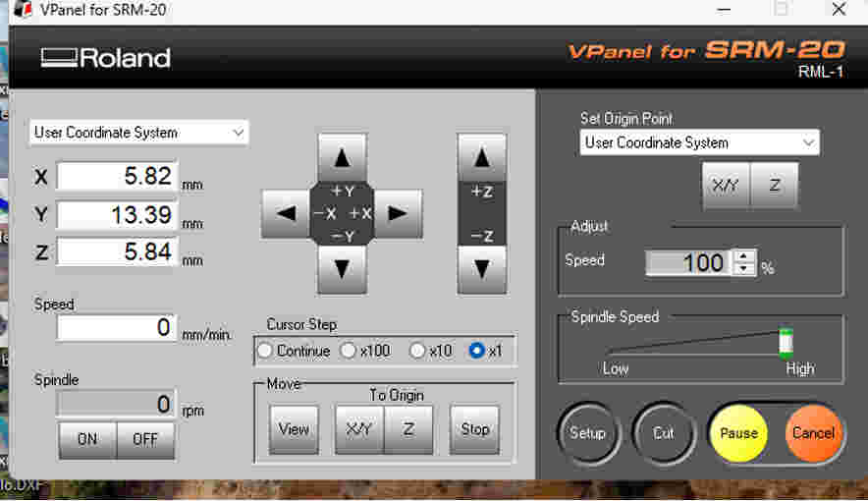Click the VPanel app icon in title bar
Viewport: 868px width, 501px height.
point(22,10)
